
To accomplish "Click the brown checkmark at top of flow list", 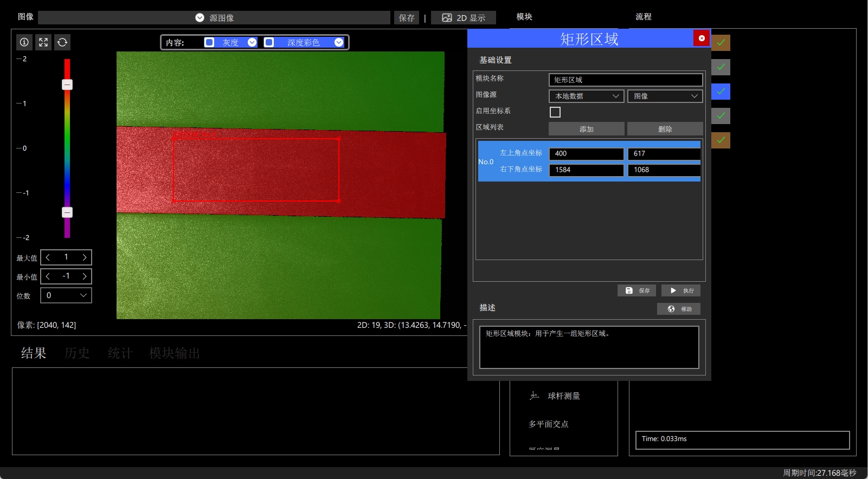I will click(721, 43).
